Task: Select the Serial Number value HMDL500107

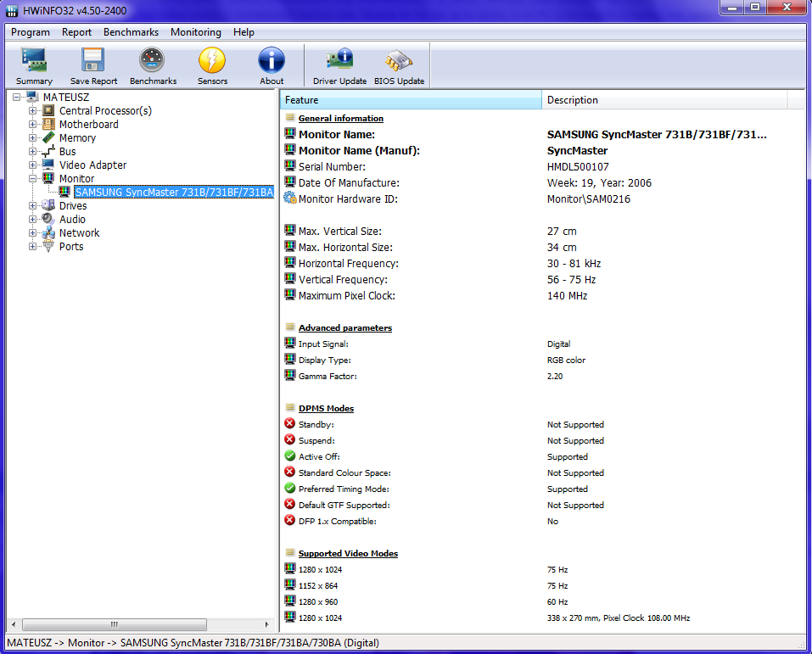Action: pyautogui.click(x=578, y=167)
